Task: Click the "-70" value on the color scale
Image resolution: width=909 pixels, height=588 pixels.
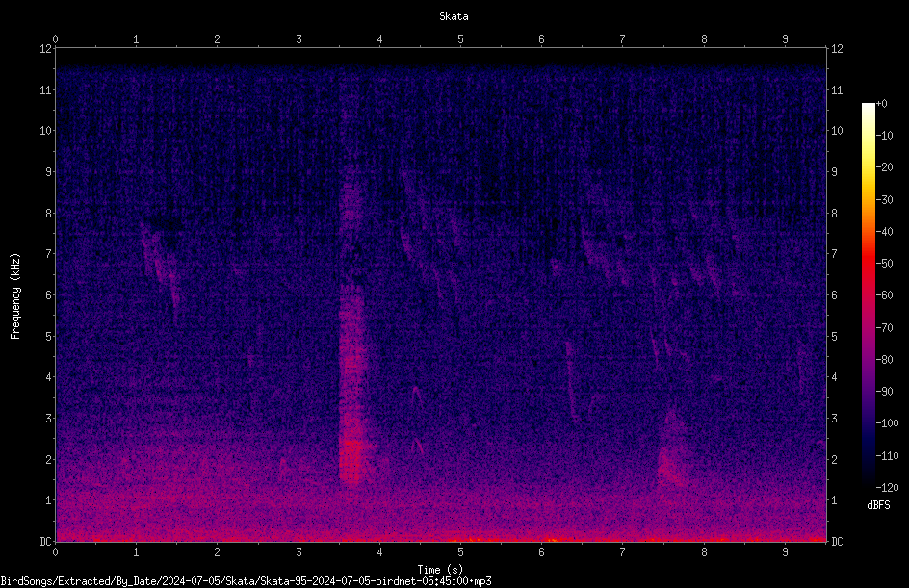Action: (x=884, y=328)
